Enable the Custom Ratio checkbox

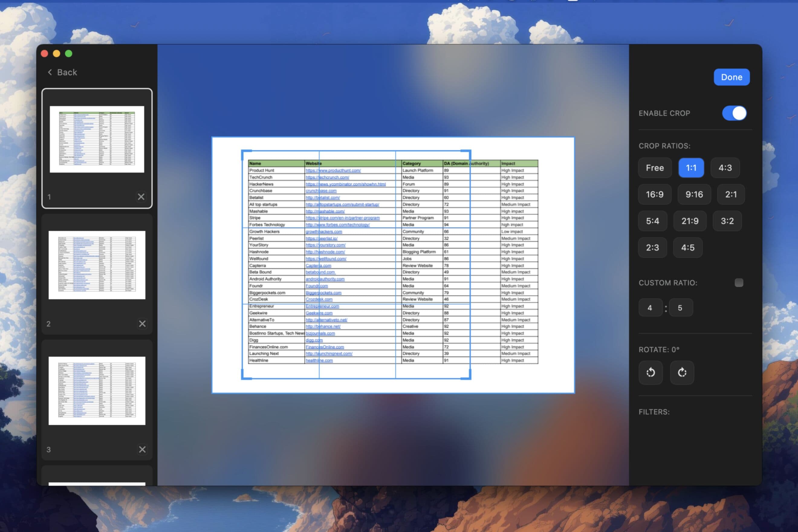tap(739, 283)
